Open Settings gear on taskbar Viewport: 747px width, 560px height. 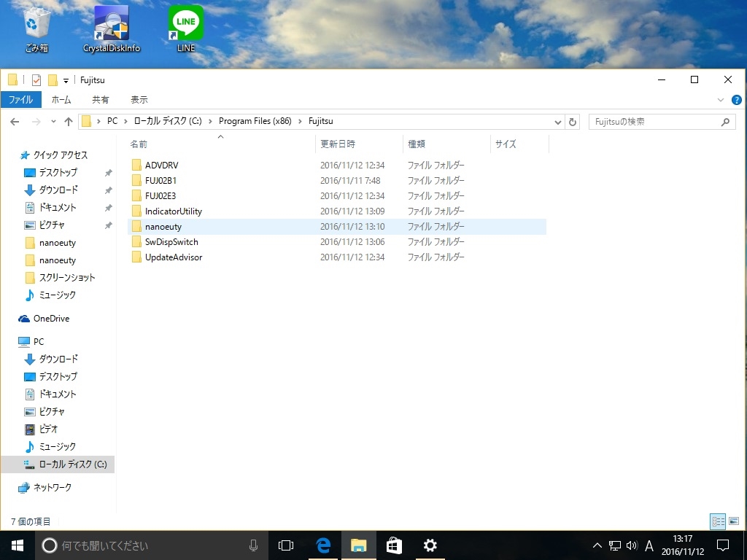[x=430, y=545]
